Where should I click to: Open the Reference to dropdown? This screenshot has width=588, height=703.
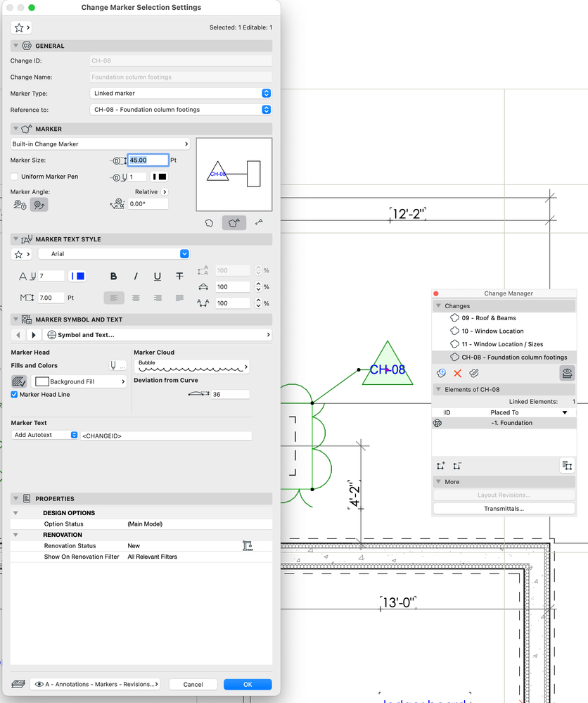pyautogui.click(x=181, y=110)
